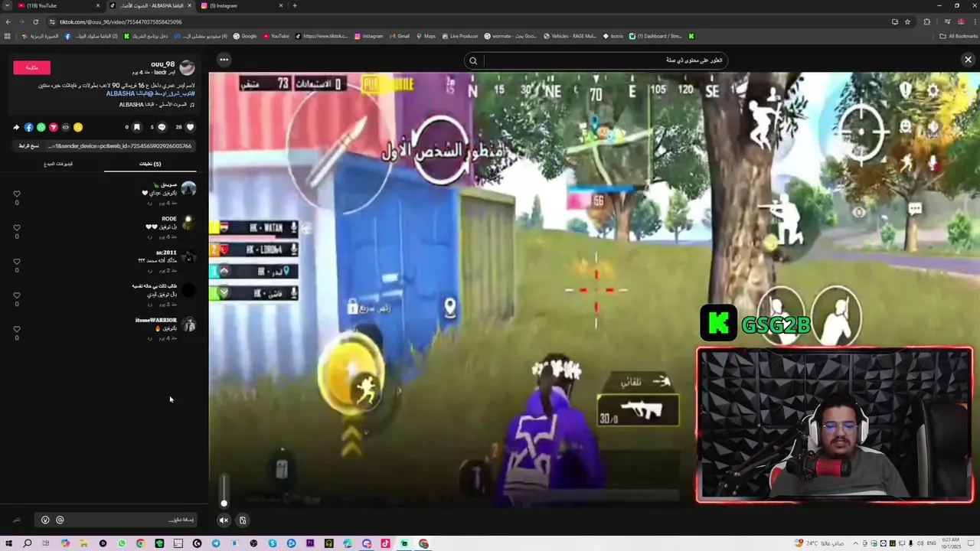Adjust the vertical volume slider on the video

(224, 491)
